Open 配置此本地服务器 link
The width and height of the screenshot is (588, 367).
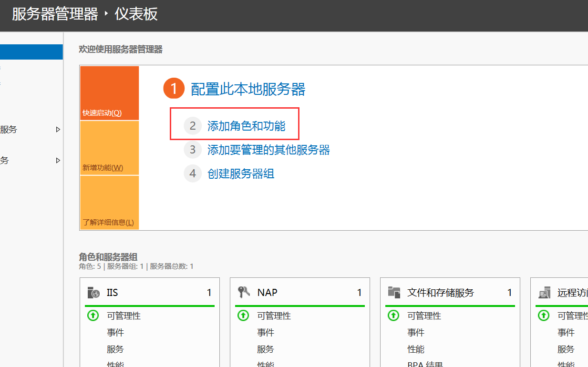pos(248,89)
